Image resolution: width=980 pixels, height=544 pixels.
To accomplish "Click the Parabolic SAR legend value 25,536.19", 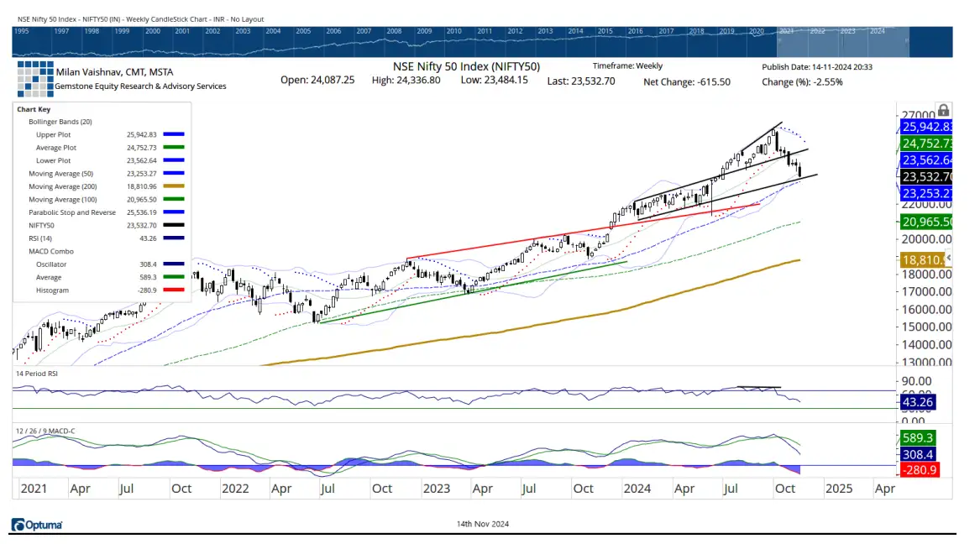I will [141, 212].
